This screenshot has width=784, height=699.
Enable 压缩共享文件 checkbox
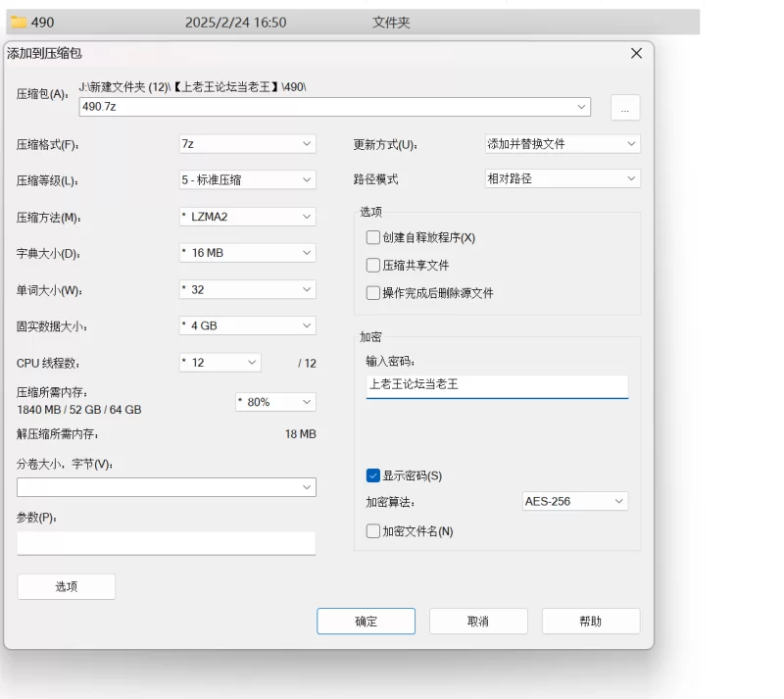pos(373,266)
